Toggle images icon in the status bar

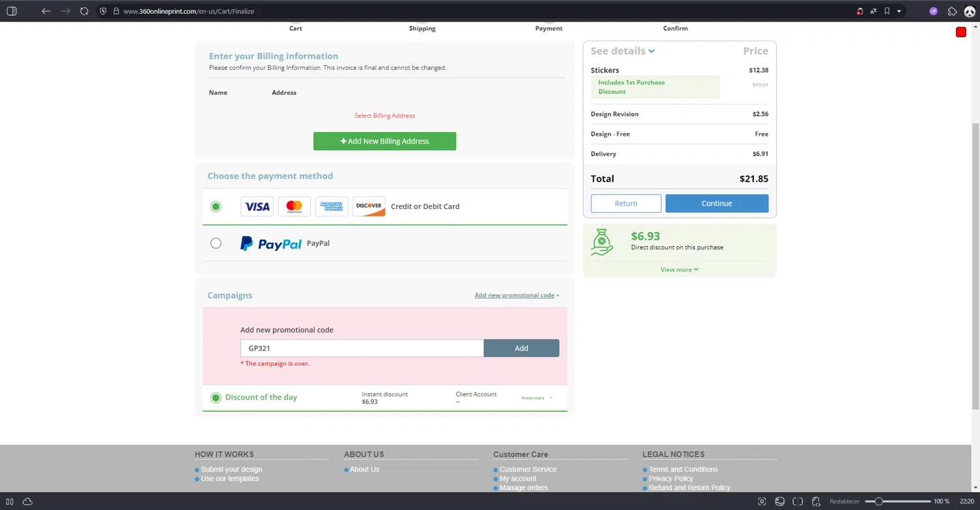coord(779,502)
